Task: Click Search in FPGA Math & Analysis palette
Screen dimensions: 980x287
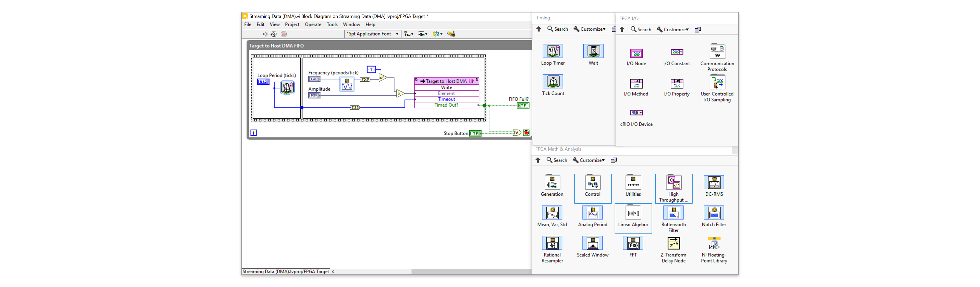Action: tap(557, 160)
